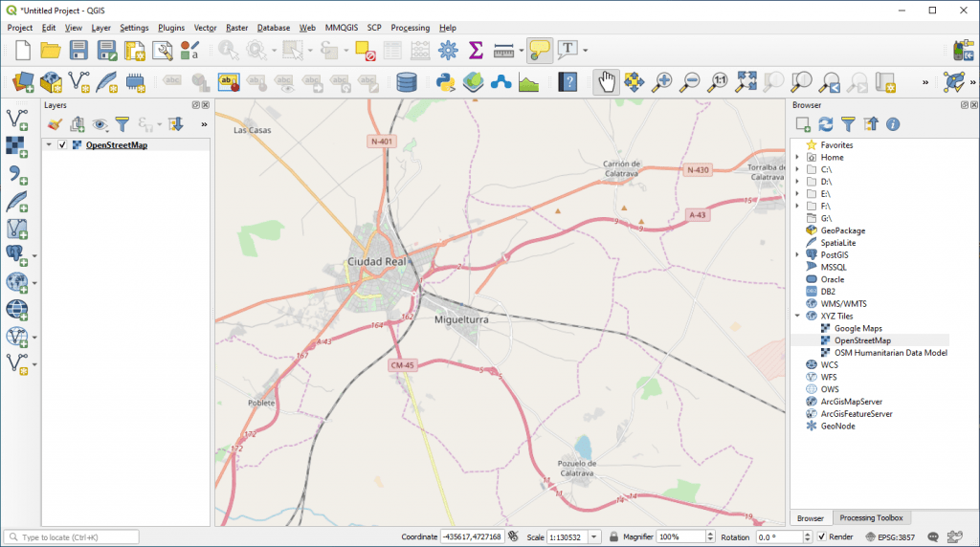This screenshot has height=547, width=980.
Task: Refresh the Browser panel
Action: 825,124
